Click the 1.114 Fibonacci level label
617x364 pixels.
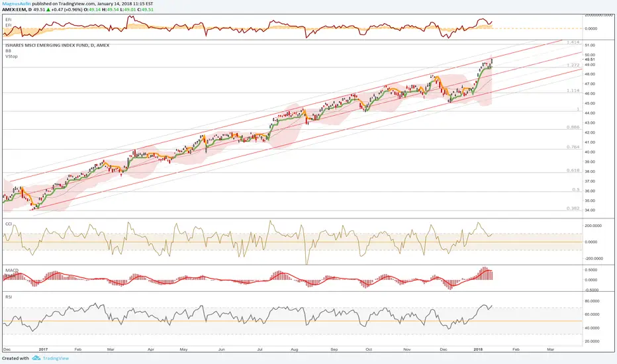573,91
